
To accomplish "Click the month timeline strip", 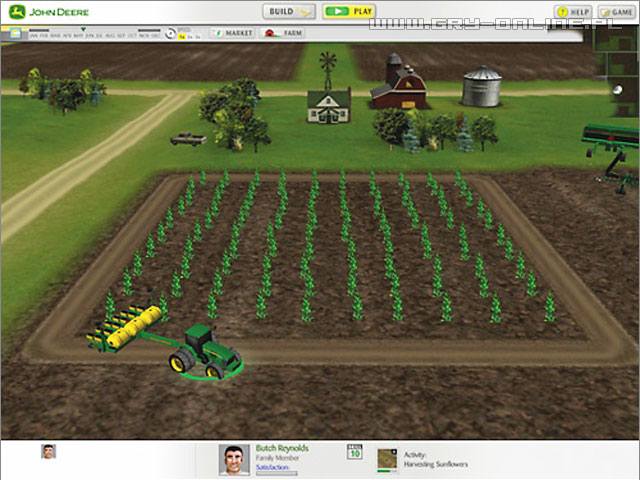I will click(x=95, y=34).
